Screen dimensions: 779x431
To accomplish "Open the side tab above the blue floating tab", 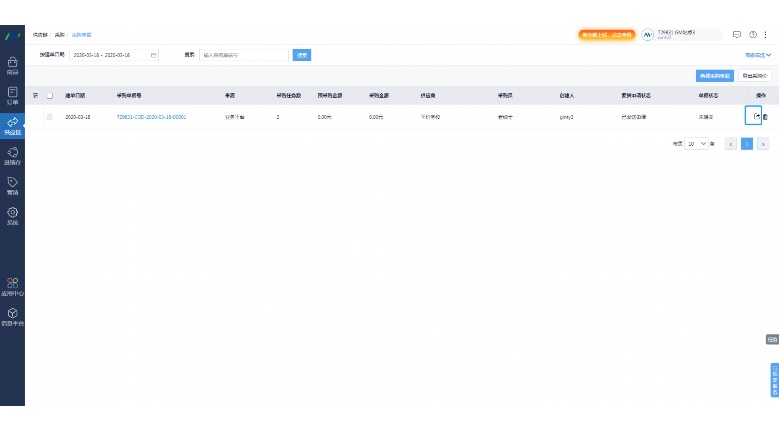I will 772,340.
